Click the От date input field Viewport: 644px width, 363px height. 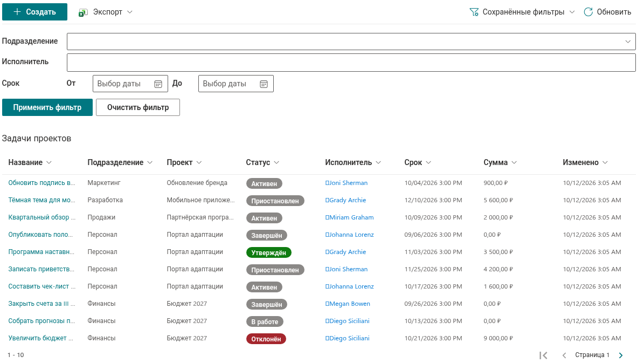tap(130, 84)
